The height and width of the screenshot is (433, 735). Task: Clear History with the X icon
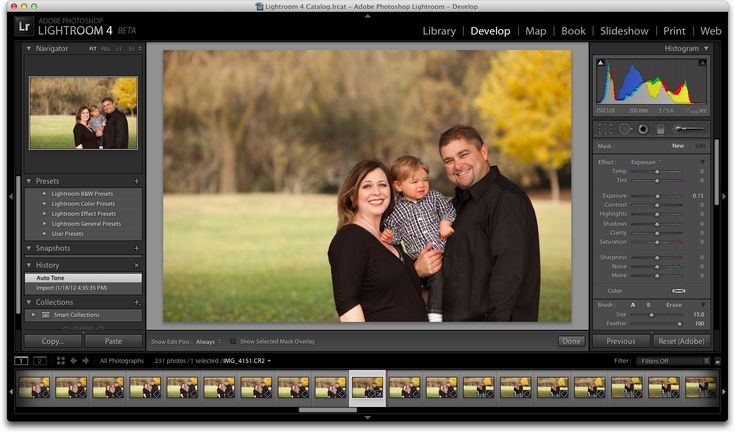136,265
